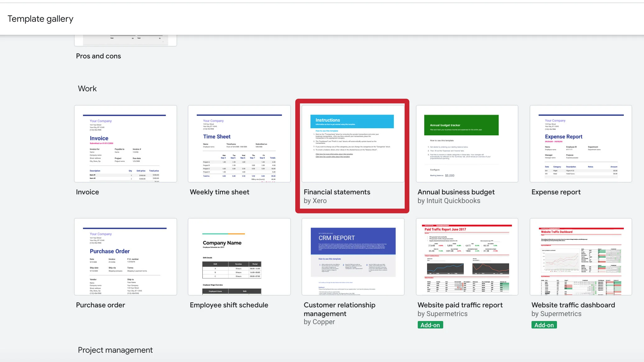The height and width of the screenshot is (362, 644).
Task: Click the Pros and cons template thumbnail
Action: (125, 40)
